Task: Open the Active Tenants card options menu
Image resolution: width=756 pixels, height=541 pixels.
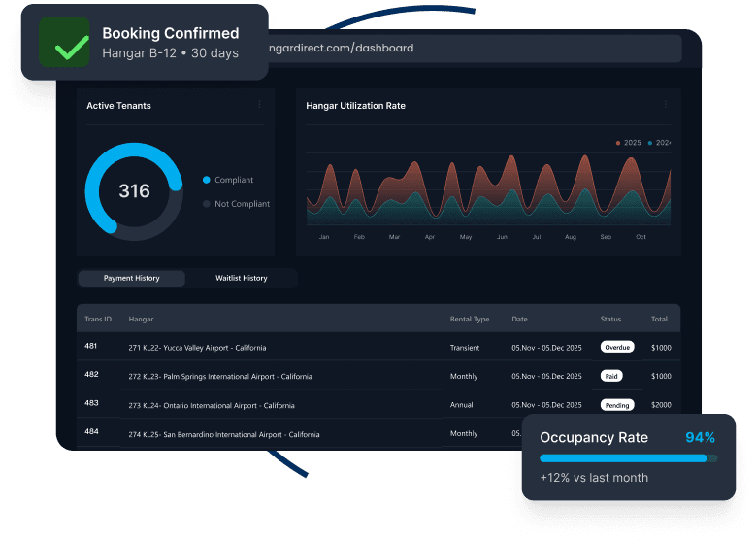Action: (x=259, y=104)
